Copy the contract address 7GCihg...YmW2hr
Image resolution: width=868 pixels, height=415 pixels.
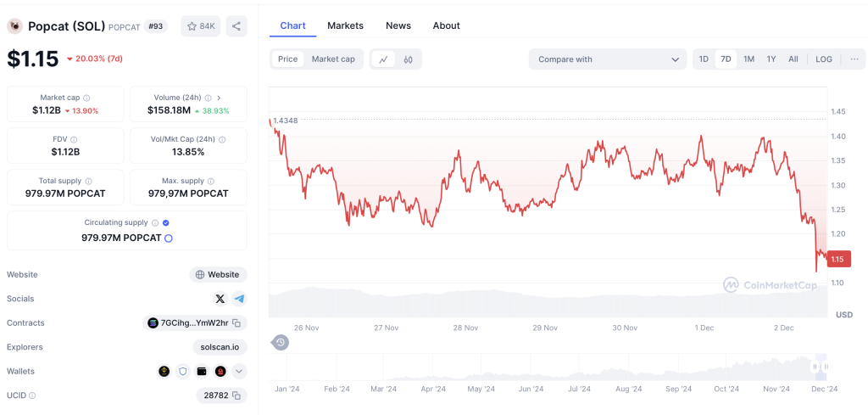coord(236,323)
